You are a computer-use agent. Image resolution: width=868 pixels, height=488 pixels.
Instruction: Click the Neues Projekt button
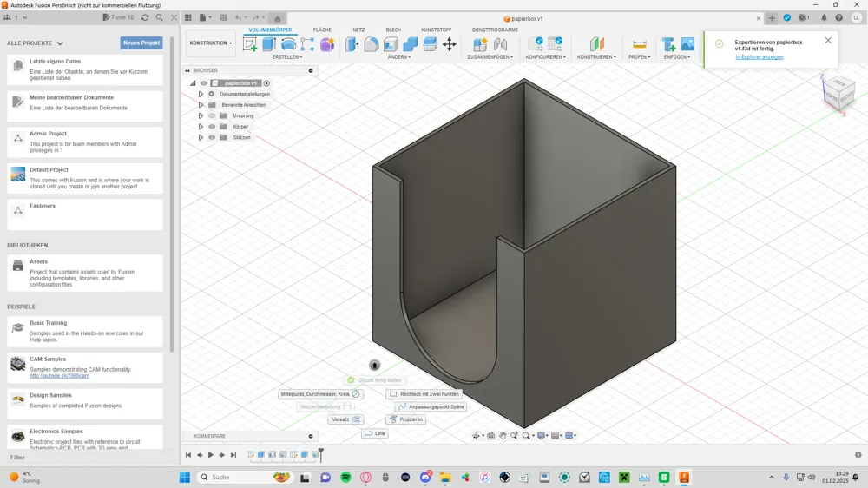[141, 43]
